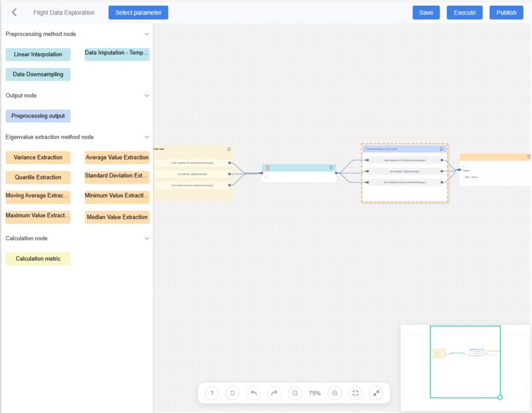Collapse the Calculation node section

(x=147, y=239)
